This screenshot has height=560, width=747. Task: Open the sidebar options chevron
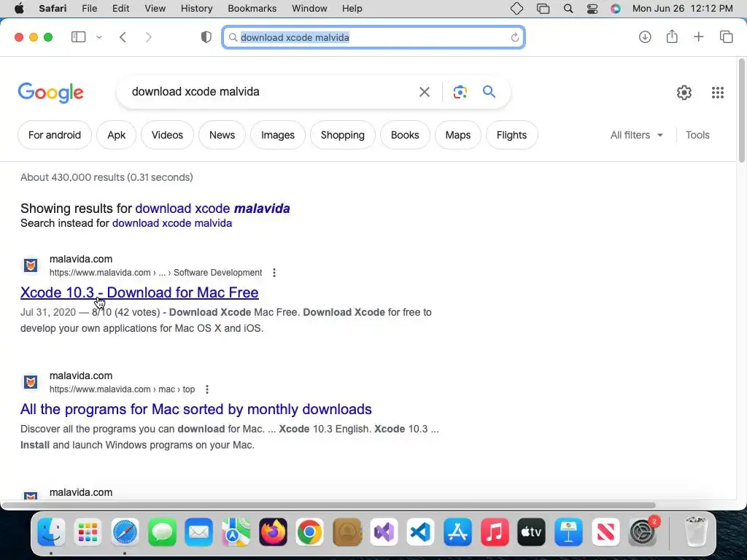(99, 37)
